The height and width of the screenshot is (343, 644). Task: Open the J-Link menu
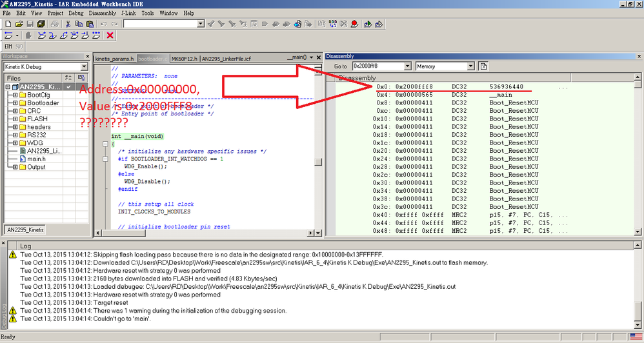(x=129, y=13)
